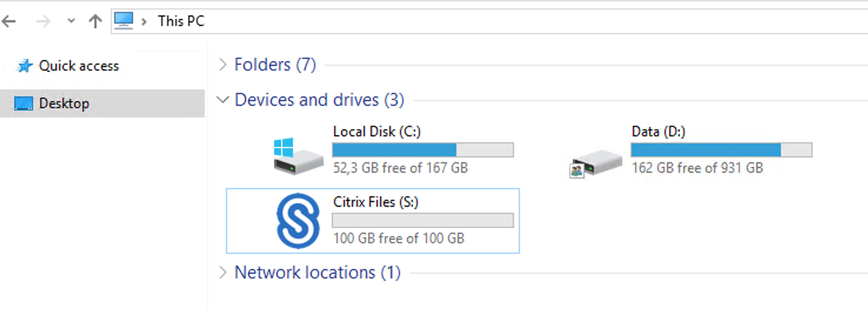Open the recent locations dropdown
Screen dimensions: 868x309
tap(71, 21)
